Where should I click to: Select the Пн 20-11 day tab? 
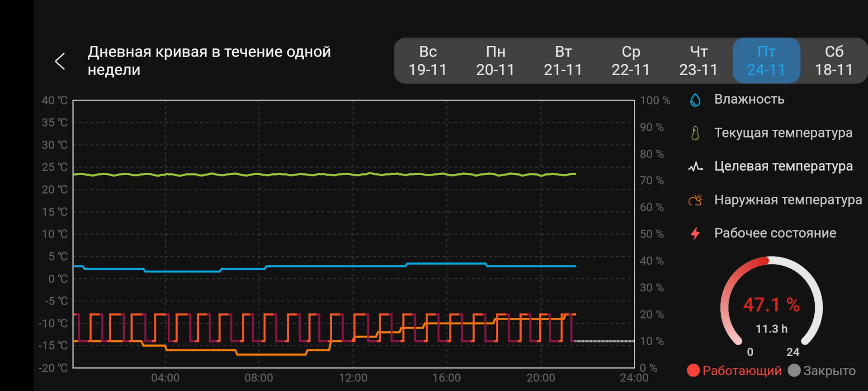click(x=495, y=61)
